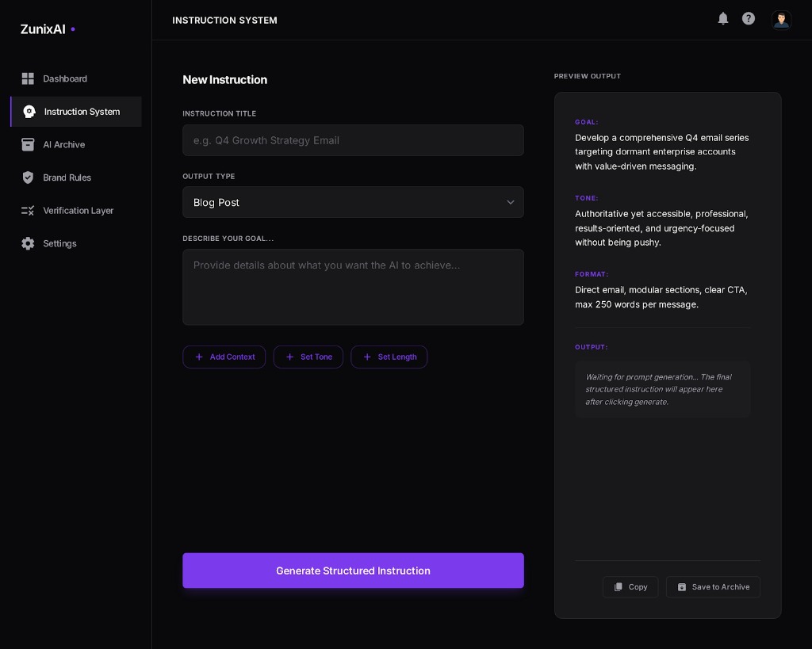This screenshot has height=649, width=812.
Task: Select the Dashboard grid icon
Action: [x=29, y=78]
